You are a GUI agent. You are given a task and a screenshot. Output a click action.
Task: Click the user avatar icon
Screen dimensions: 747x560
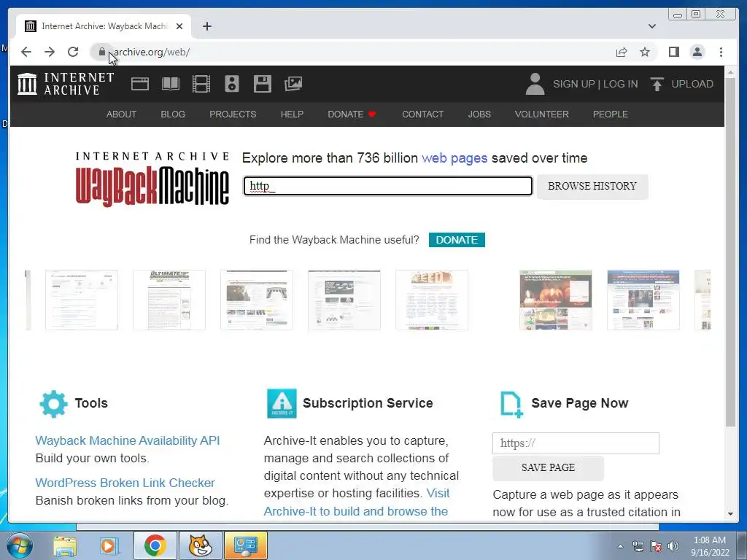point(535,84)
